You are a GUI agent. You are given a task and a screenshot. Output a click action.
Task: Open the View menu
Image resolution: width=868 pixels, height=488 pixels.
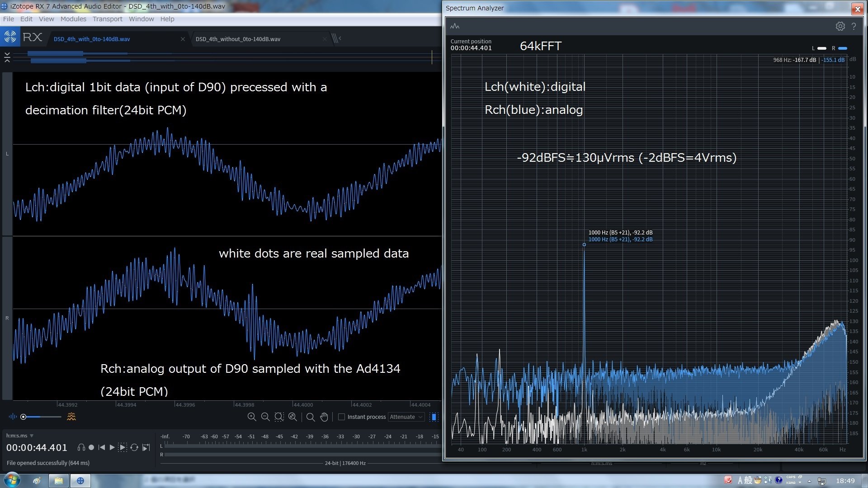click(46, 19)
